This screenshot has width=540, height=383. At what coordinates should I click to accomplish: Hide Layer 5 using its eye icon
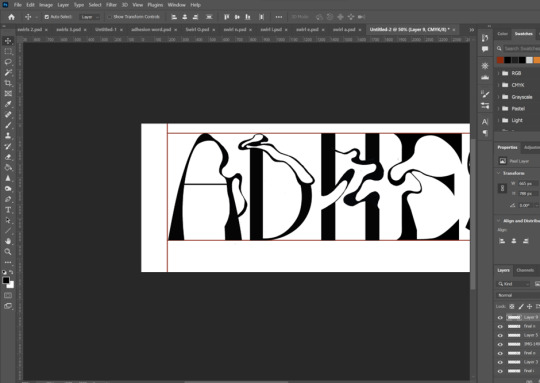[x=500, y=335]
